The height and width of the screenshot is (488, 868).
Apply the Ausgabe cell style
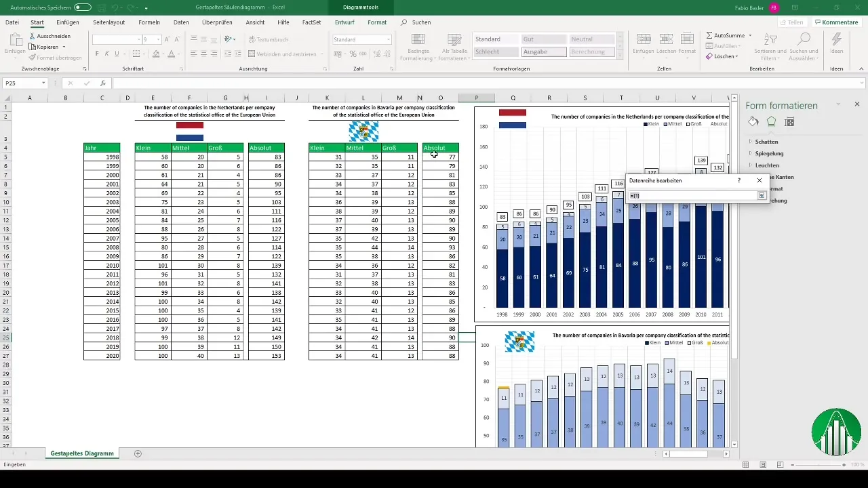(x=544, y=52)
